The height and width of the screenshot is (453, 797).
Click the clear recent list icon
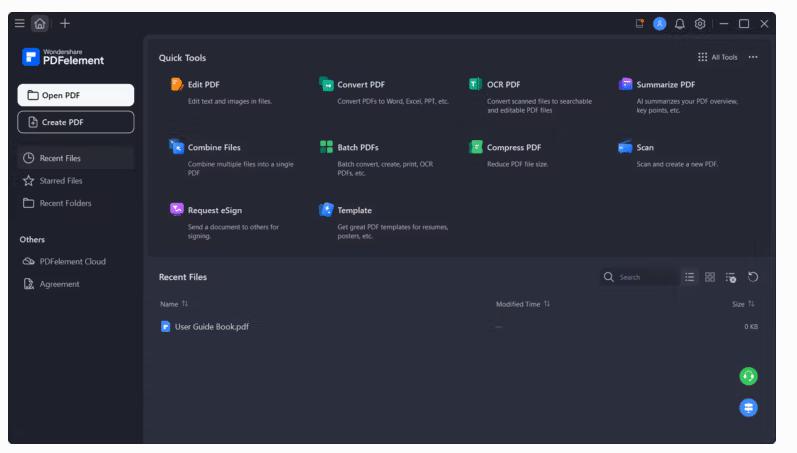click(731, 278)
